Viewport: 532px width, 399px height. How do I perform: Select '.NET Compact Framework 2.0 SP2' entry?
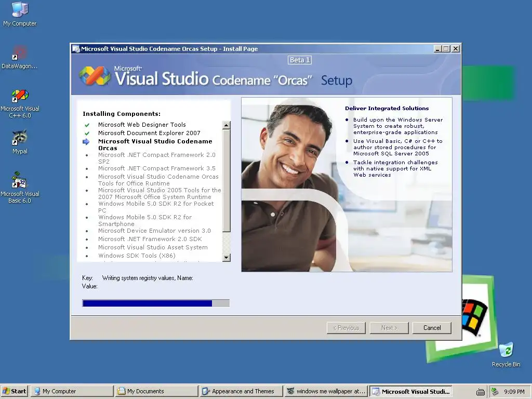(157, 158)
